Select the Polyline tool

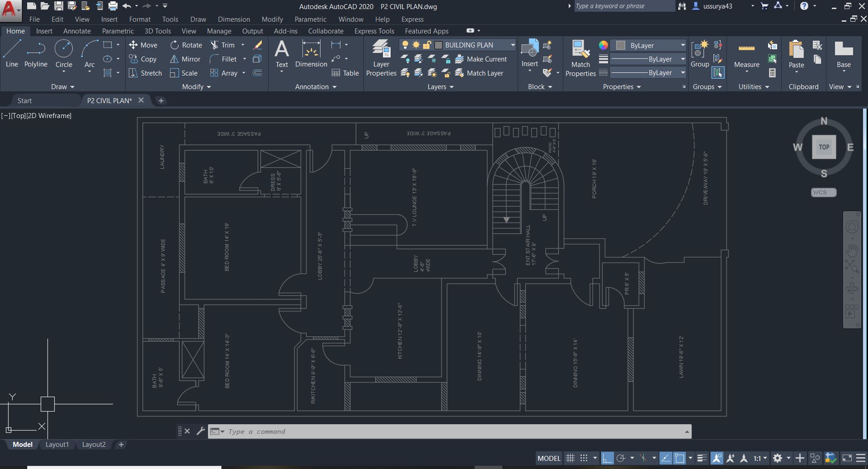(x=36, y=53)
